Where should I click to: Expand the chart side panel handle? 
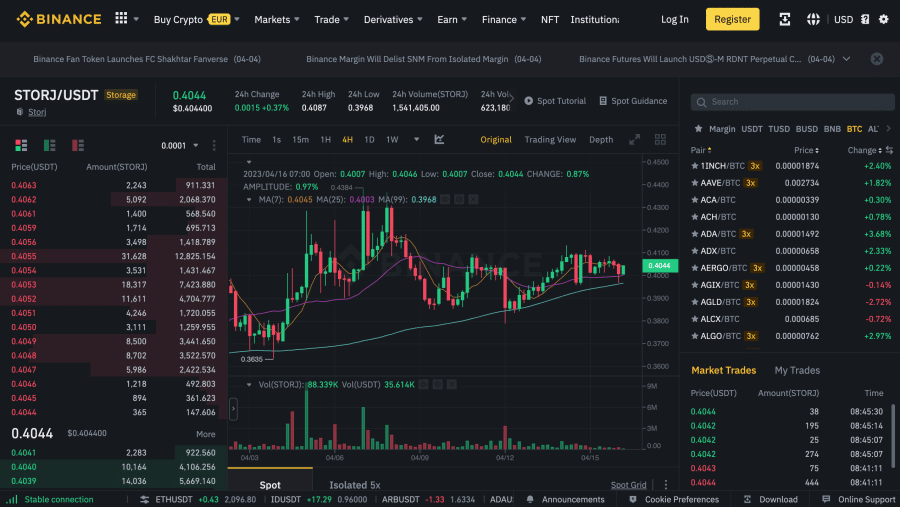point(233,409)
